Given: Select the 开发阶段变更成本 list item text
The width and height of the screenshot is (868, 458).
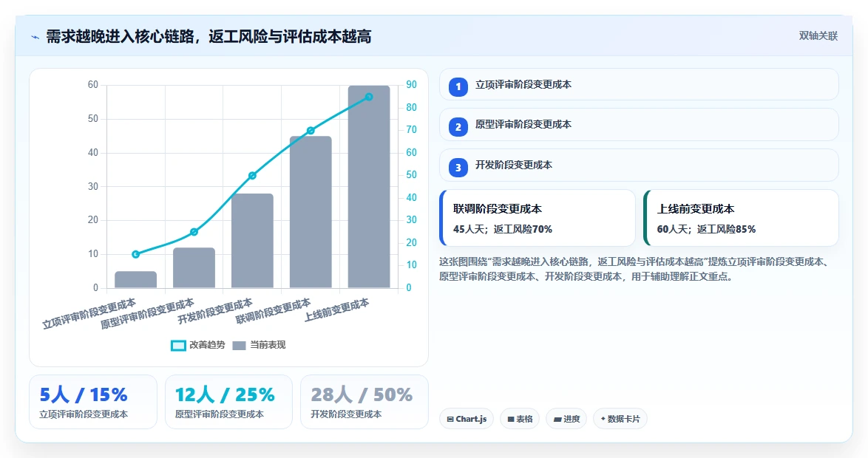Looking at the screenshot, I should (514, 165).
